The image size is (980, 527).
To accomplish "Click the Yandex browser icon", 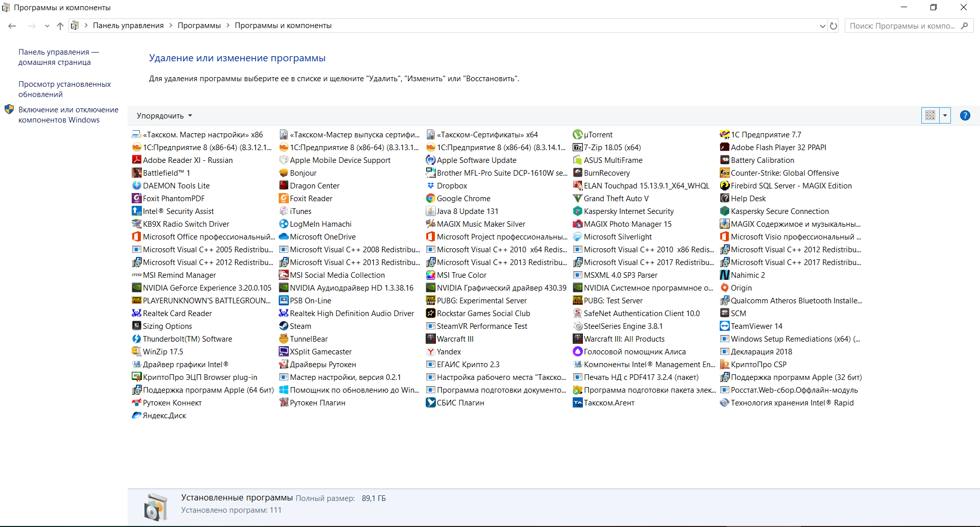I will click(x=431, y=352).
